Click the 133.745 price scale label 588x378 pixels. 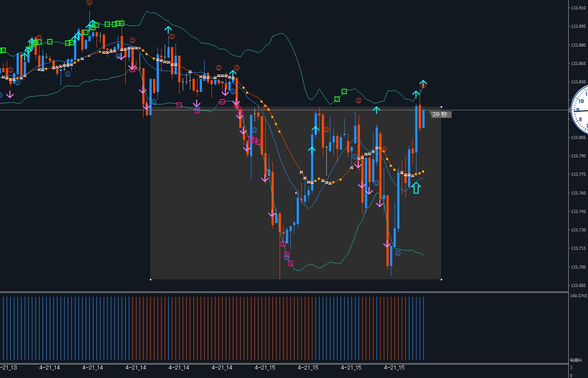click(x=579, y=212)
